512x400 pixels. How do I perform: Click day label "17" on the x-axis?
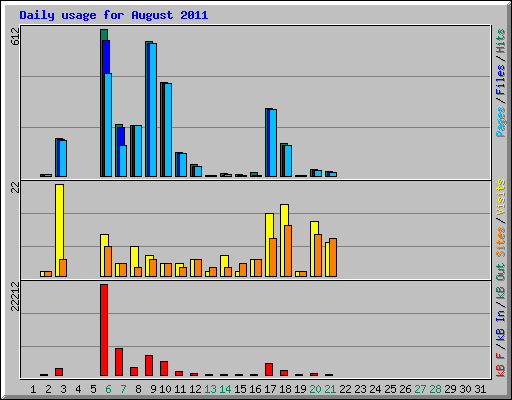270,389
